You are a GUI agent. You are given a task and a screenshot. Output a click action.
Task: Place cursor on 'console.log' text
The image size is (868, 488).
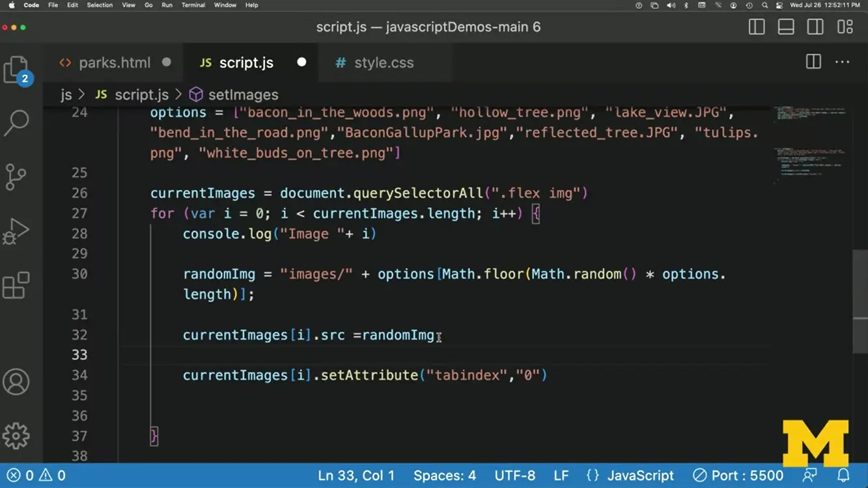coord(227,234)
